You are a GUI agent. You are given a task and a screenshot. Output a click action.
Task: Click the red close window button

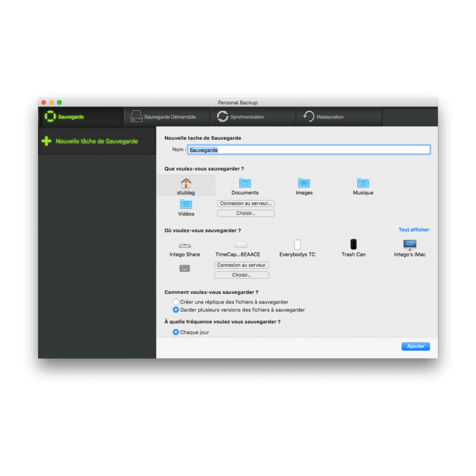pyautogui.click(x=43, y=102)
